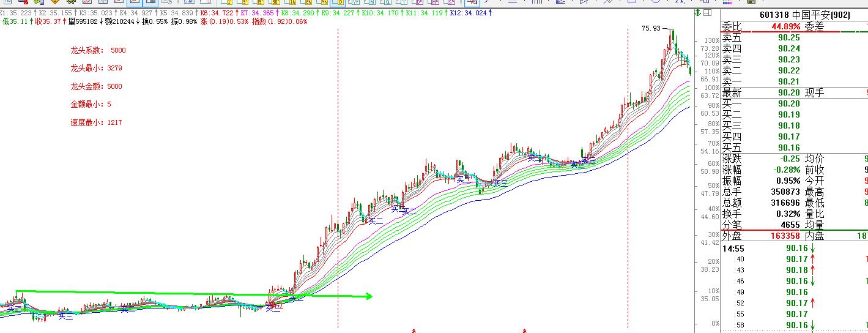Click the 换手 value 0.32%

(787, 214)
